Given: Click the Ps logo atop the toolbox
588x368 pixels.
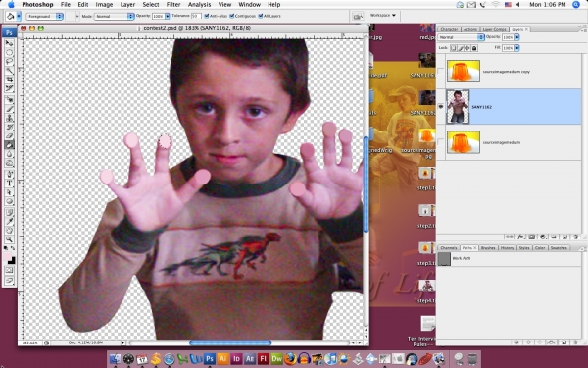Looking at the screenshot, I should click(9, 33).
